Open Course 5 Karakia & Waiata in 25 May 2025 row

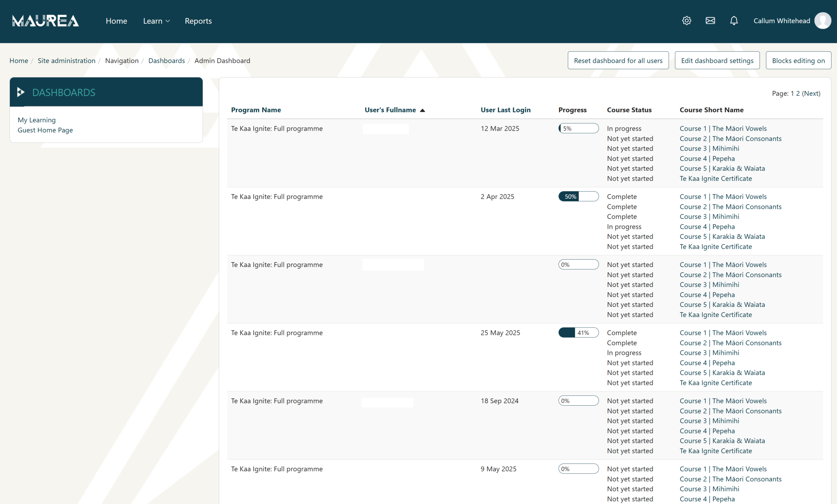[722, 373]
